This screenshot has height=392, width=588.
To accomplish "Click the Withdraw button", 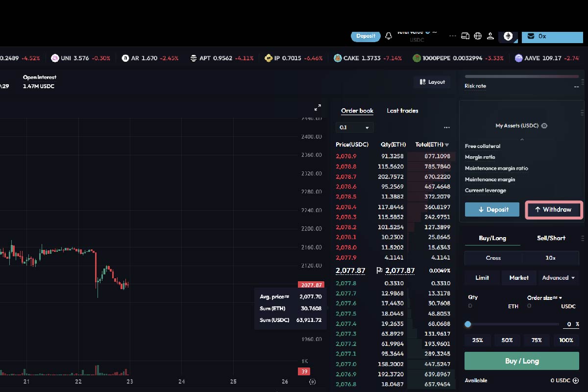I will (x=554, y=210).
